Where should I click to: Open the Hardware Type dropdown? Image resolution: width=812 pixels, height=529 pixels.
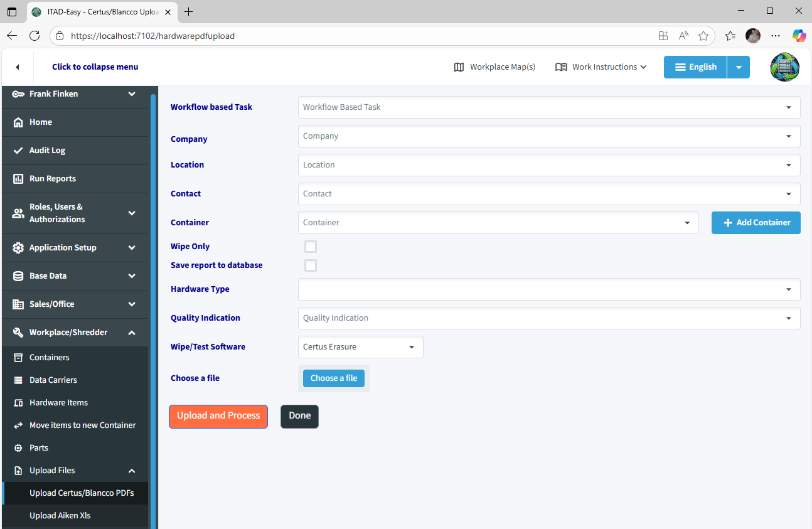tap(549, 289)
